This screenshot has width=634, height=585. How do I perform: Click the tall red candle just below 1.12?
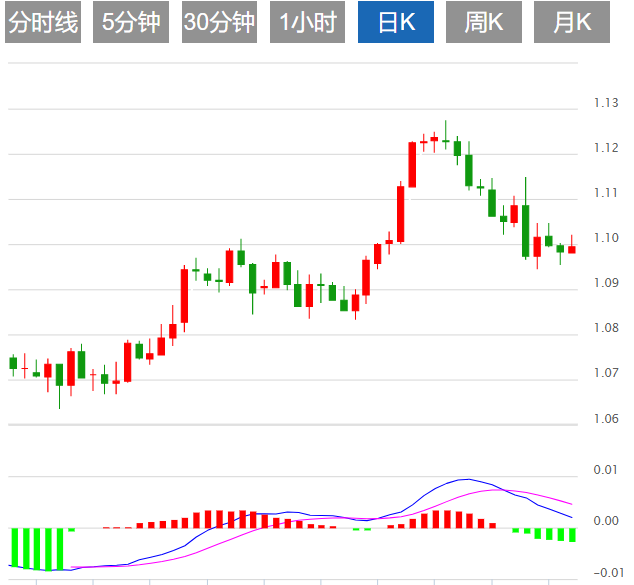(412, 165)
